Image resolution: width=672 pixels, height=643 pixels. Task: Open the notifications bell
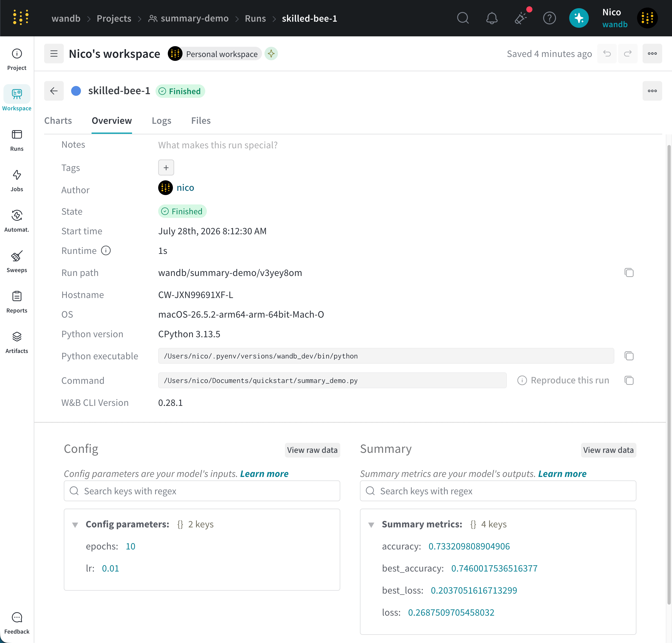pyautogui.click(x=492, y=18)
